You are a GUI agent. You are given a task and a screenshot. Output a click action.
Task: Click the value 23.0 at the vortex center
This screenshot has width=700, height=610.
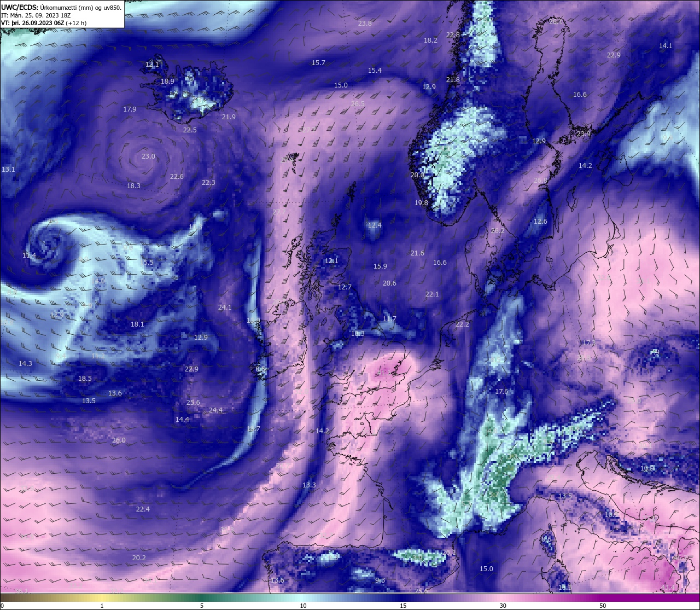tap(148, 156)
